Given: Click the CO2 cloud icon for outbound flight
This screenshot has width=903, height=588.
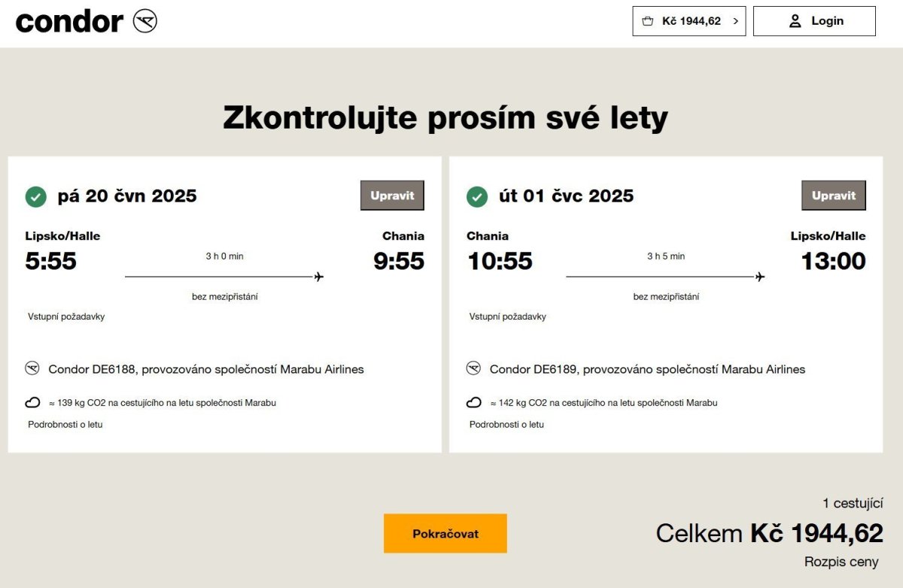Looking at the screenshot, I should (x=32, y=402).
